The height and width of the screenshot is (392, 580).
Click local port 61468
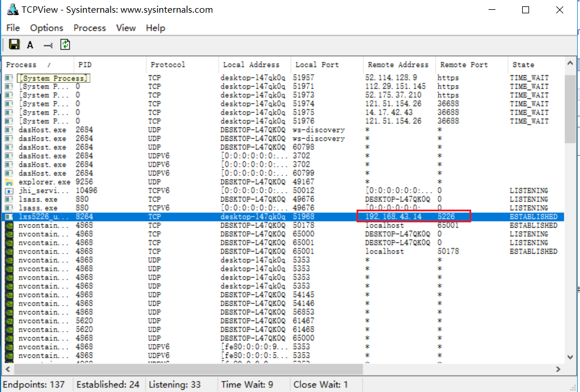click(303, 329)
